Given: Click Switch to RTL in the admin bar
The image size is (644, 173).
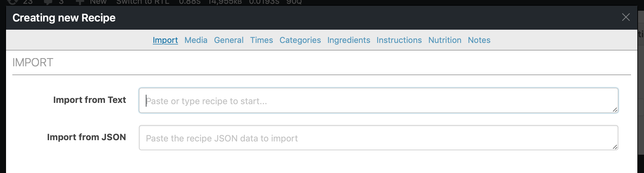Looking at the screenshot, I should (143, 2).
